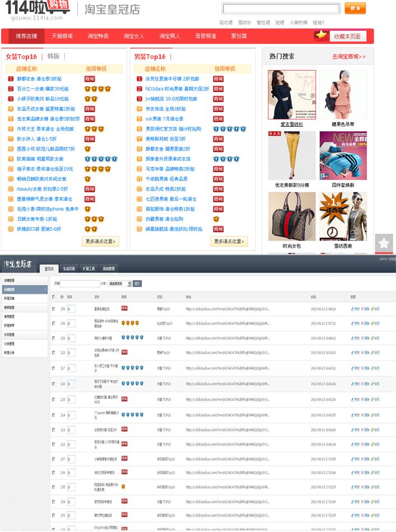Image resolution: width=396 pixels, height=532 pixels.
Task: Open the 四件套换新 bedding thumbnail
Action: [x=343, y=156]
